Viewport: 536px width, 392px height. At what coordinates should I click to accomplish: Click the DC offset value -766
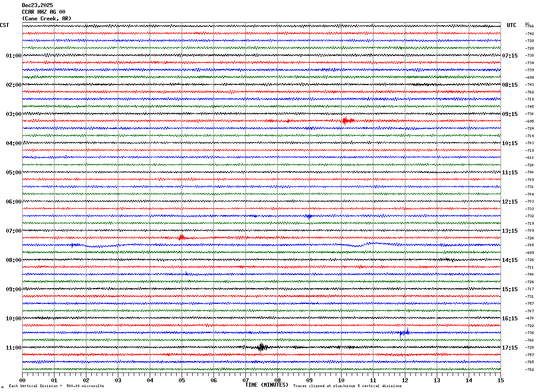click(x=529, y=27)
